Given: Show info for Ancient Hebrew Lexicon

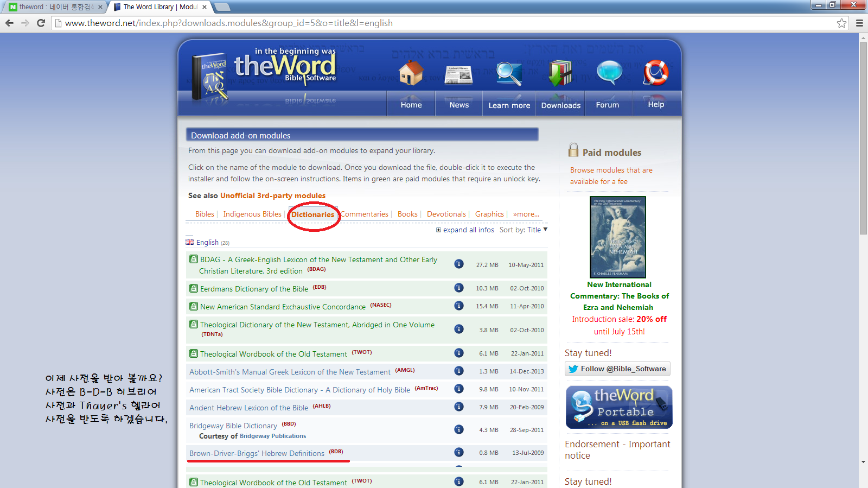Looking at the screenshot, I should [459, 407].
